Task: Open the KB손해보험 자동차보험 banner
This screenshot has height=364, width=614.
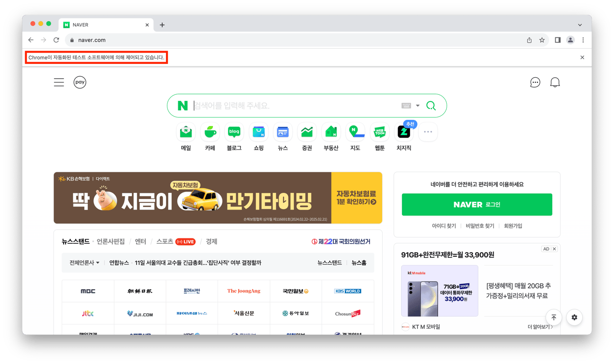Action: (x=218, y=198)
